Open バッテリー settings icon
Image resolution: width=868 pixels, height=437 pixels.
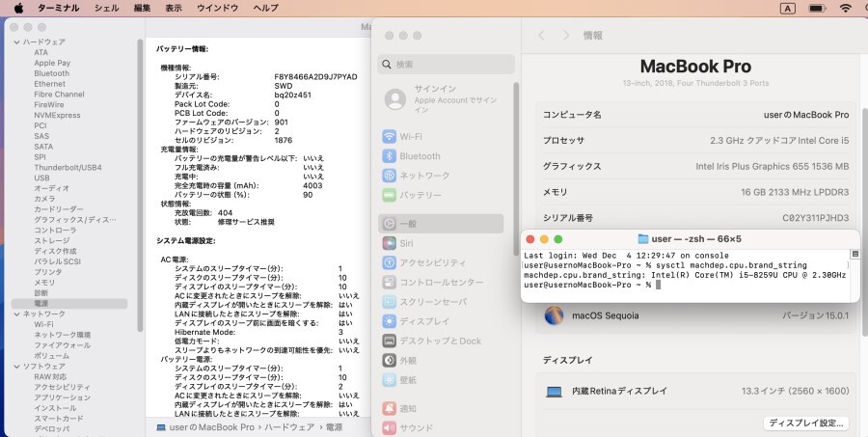[390, 195]
